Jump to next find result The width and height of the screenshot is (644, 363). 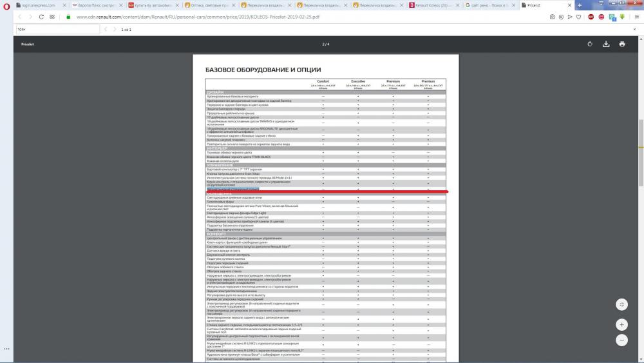[115, 29]
